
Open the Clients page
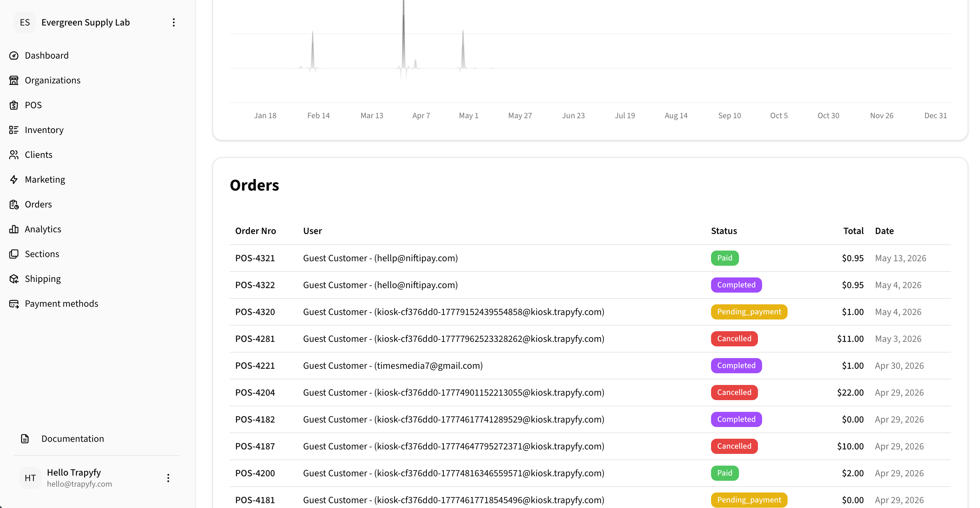39,155
